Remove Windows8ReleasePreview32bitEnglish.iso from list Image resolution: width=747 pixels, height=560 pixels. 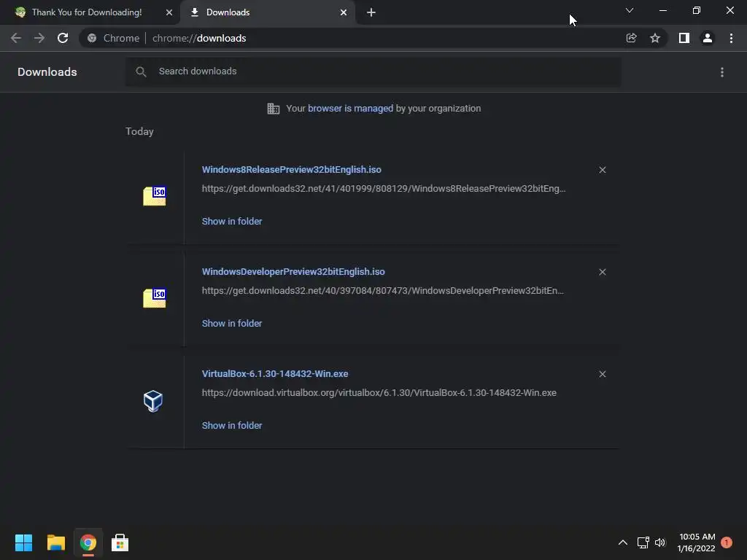click(x=603, y=170)
